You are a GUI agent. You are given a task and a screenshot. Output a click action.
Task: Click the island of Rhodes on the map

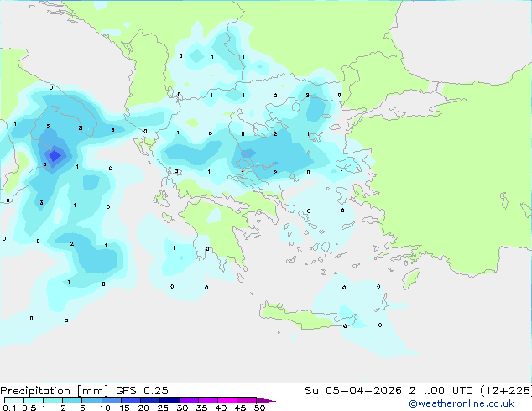click(411, 278)
